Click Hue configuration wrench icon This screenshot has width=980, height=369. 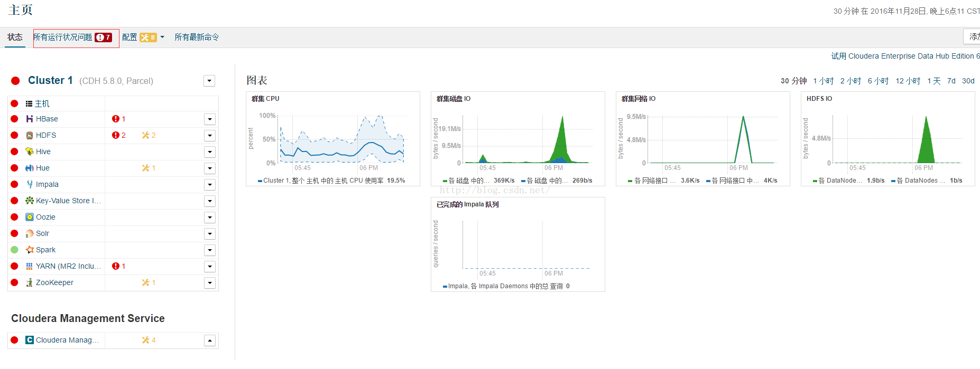tap(145, 168)
